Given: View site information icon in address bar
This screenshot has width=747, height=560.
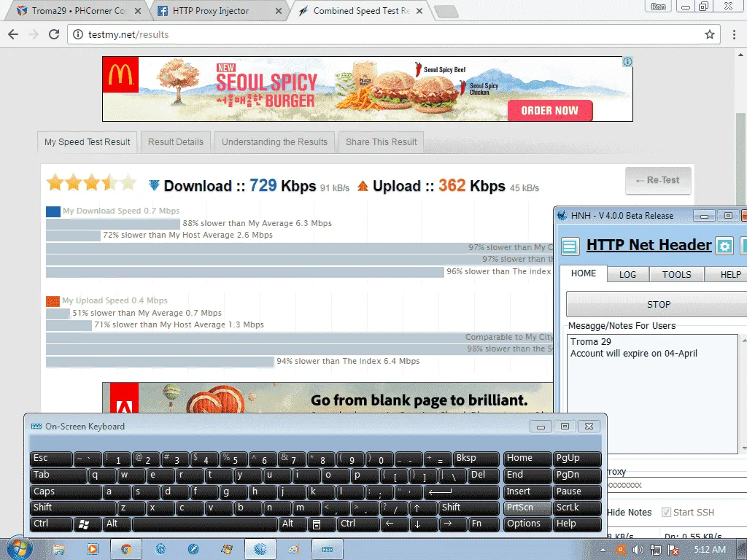Looking at the screenshot, I should pos(78,34).
